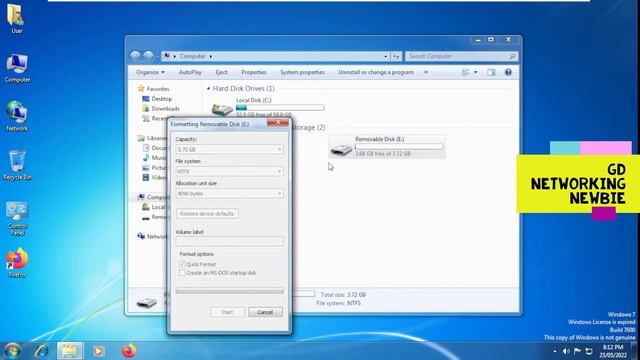Launch Windows Media Player from taskbar
Image resolution: width=640 pixels, height=360 pixels.
(98, 351)
